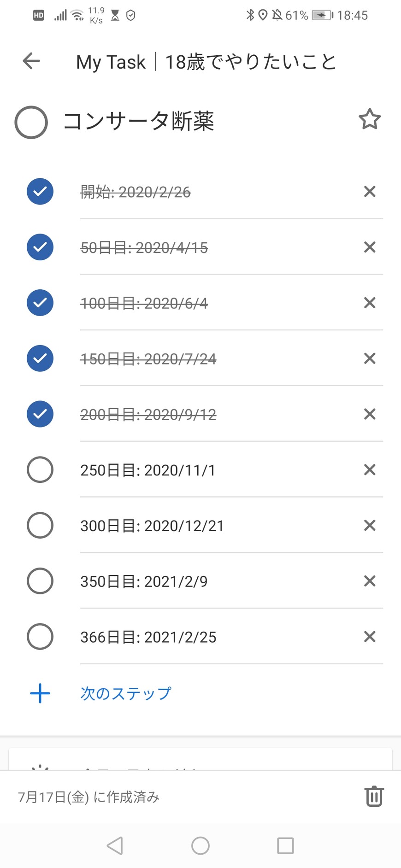This screenshot has height=868, width=401.
Task: Mark コンサータ断薬 task as important with star
Action: tap(370, 120)
